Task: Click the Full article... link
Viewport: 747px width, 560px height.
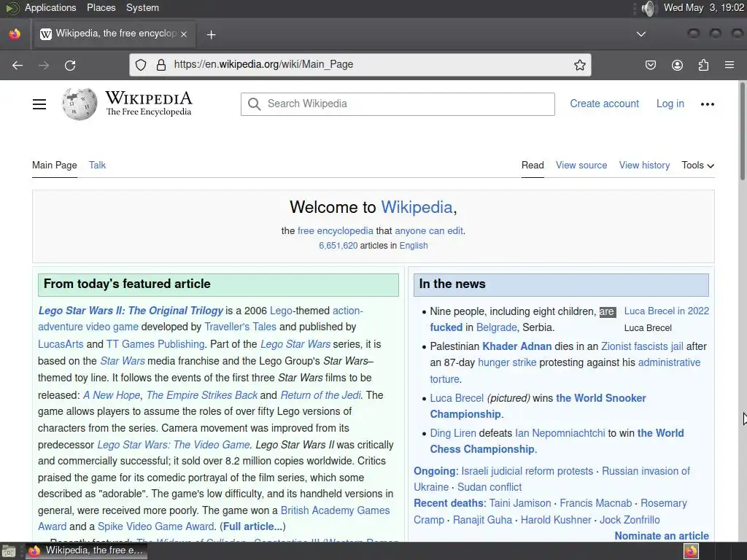Action: 252,526
